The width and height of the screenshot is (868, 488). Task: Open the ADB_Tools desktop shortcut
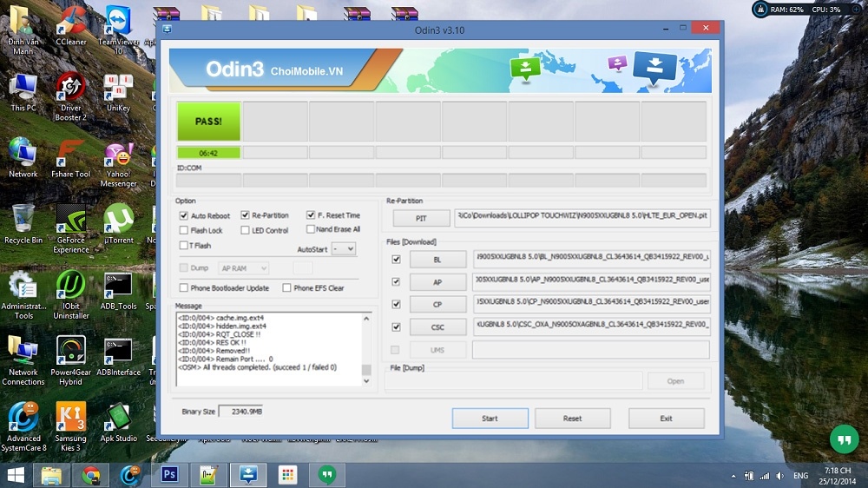tap(118, 291)
